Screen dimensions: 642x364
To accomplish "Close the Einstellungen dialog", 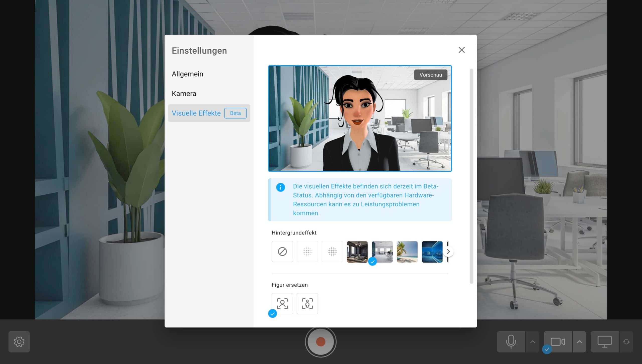I will (x=461, y=50).
